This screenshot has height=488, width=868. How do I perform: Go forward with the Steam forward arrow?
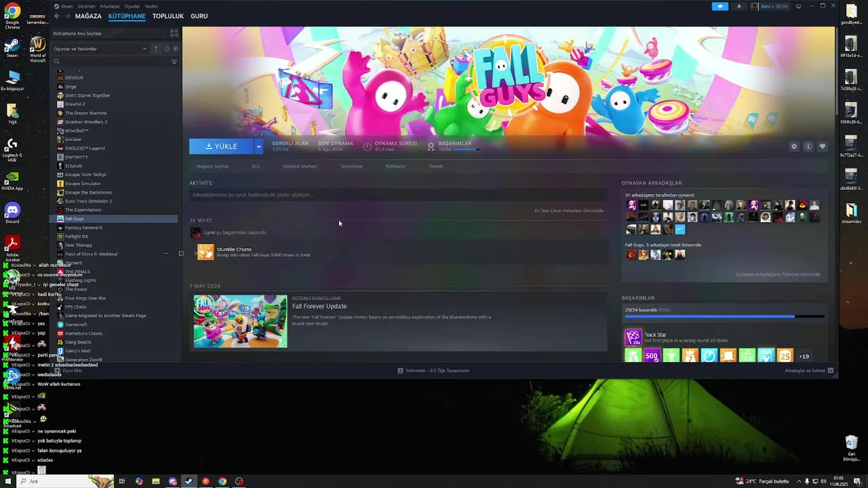coord(66,16)
